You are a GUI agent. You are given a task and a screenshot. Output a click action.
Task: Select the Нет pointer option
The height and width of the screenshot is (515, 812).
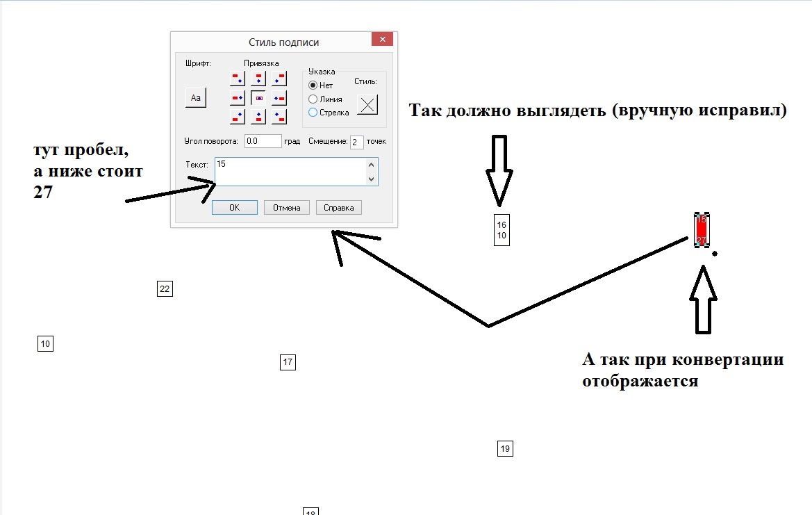point(313,85)
